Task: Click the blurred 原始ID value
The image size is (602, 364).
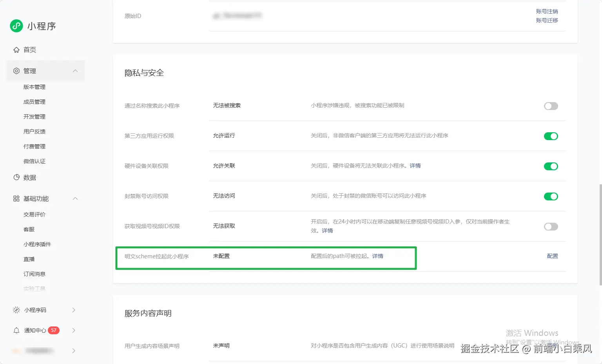Action: pos(237,16)
